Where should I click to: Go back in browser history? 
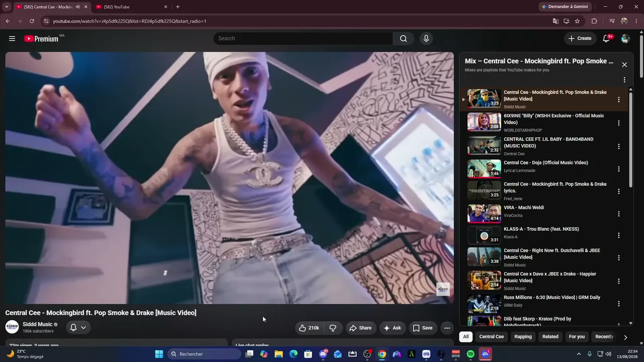tap(8, 21)
